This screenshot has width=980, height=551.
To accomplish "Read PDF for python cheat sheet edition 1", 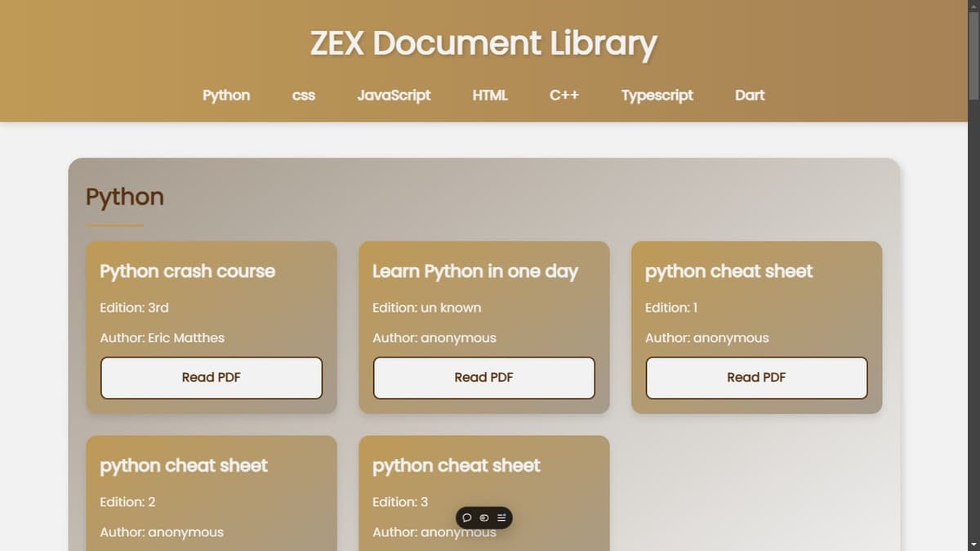I will pos(755,377).
